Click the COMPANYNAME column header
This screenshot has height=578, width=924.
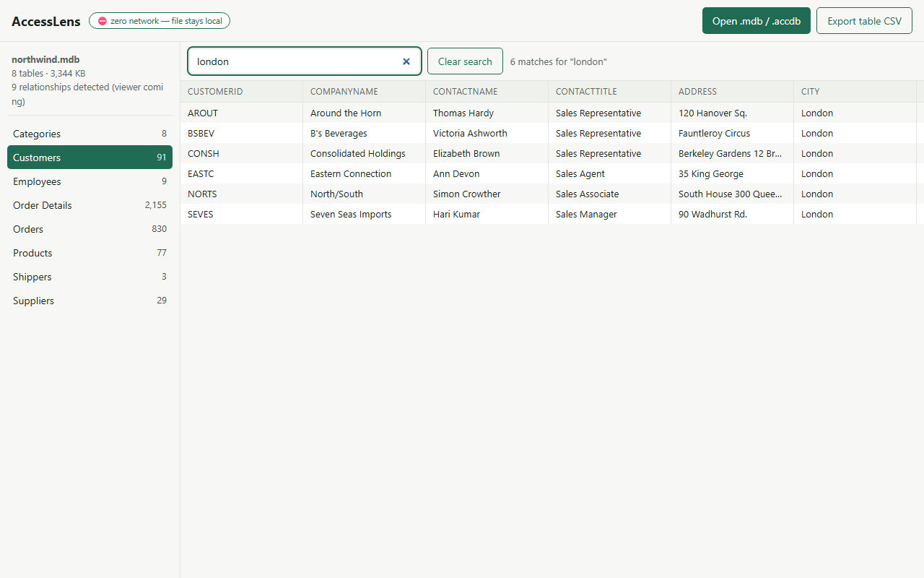click(365, 92)
